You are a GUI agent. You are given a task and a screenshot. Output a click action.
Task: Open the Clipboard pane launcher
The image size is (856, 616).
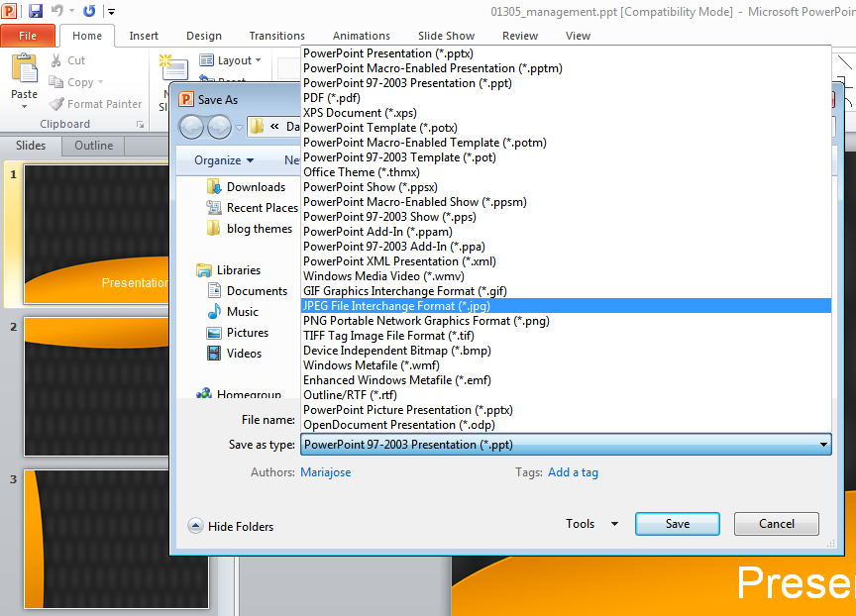point(141,125)
